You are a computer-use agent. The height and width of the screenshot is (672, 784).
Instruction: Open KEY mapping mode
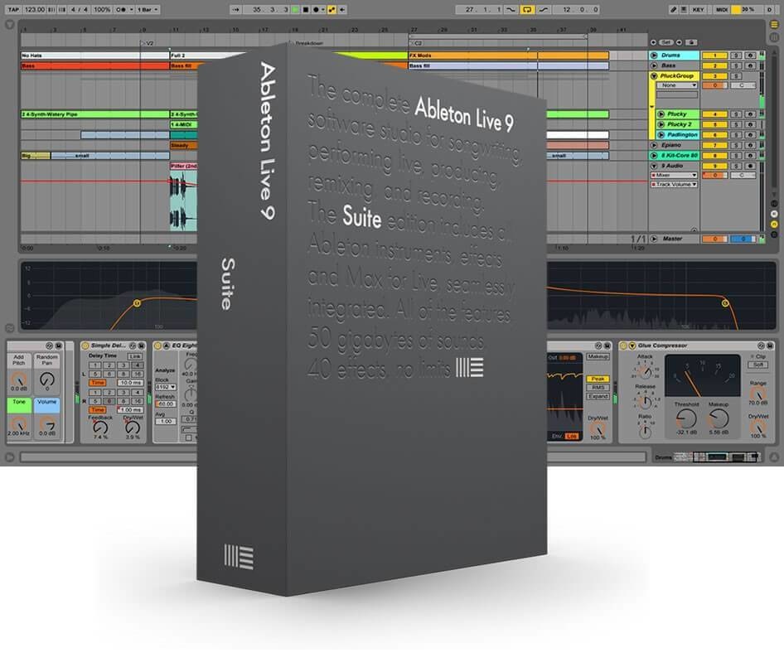point(696,9)
